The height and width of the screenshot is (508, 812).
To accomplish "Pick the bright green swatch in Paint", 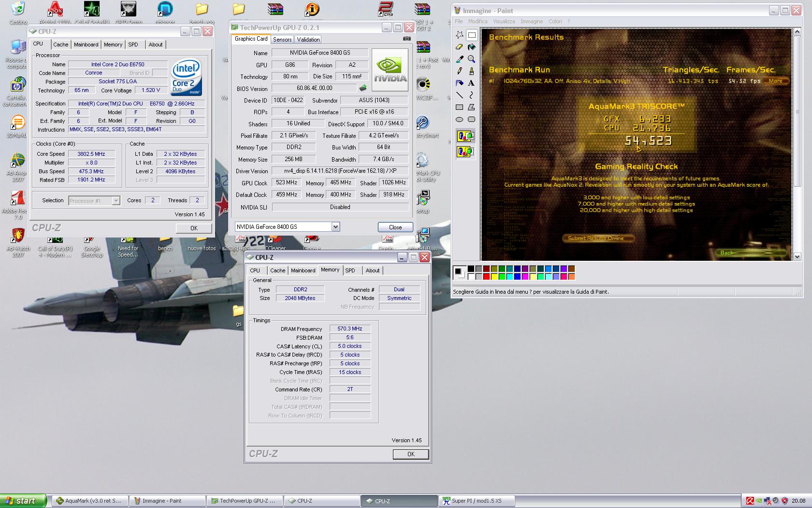I will 502,277.
